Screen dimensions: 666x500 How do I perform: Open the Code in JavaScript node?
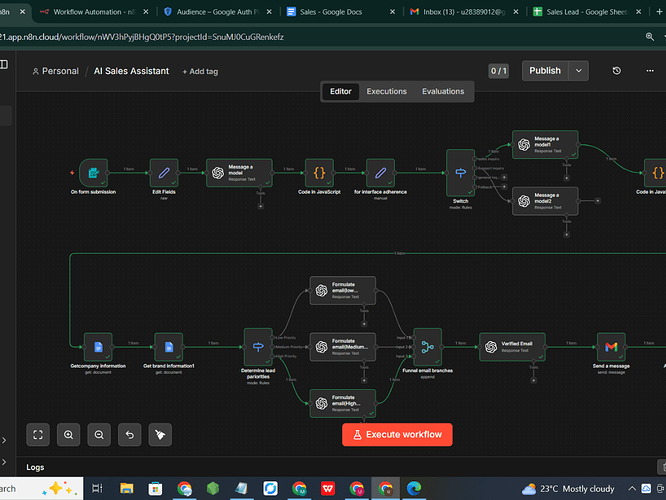pos(318,172)
